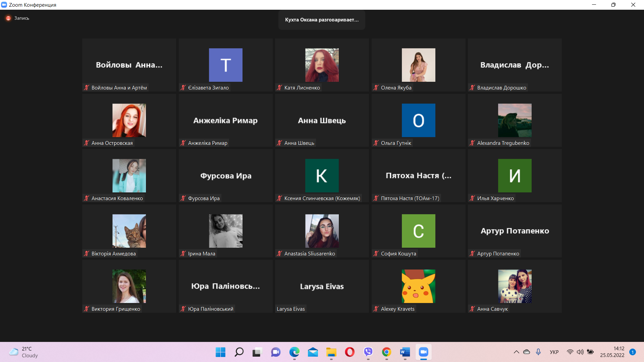This screenshot has width=644, height=362.
Task: Click the 'Владислав Дорошко' name label
Action: pos(501,88)
